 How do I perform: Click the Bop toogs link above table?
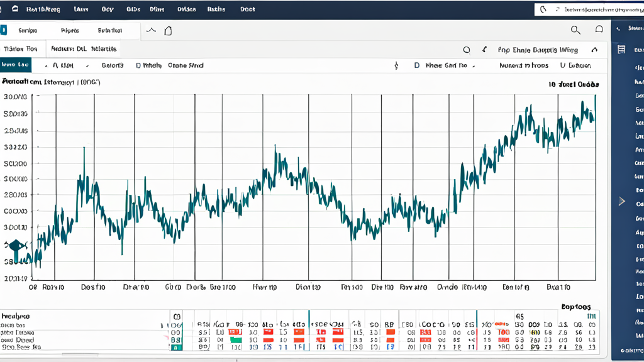point(576,307)
